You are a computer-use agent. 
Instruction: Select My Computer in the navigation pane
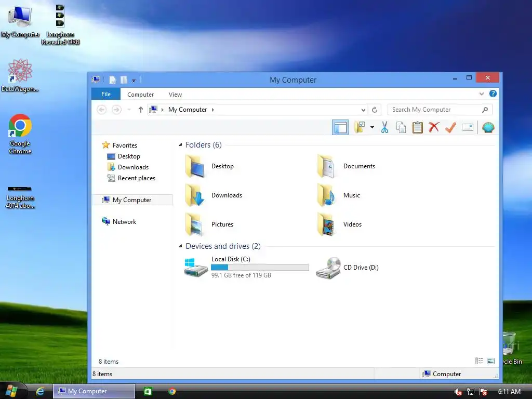(x=132, y=200)
